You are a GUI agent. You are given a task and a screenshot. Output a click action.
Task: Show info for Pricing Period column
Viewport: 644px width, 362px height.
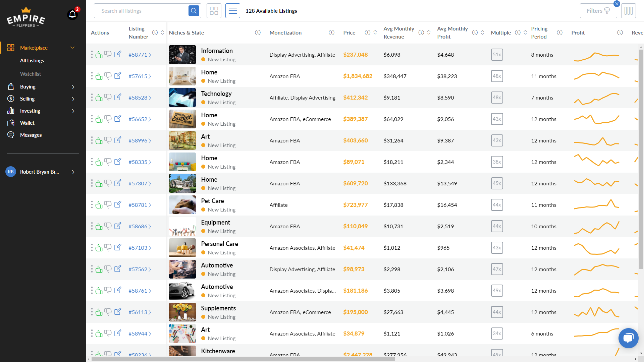click(x=560, y=33)
